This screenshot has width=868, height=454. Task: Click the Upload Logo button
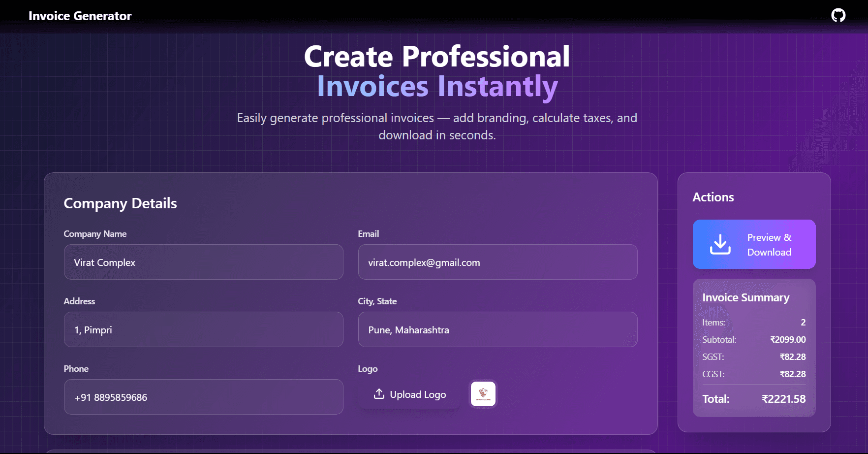click(x=410, y=394)
